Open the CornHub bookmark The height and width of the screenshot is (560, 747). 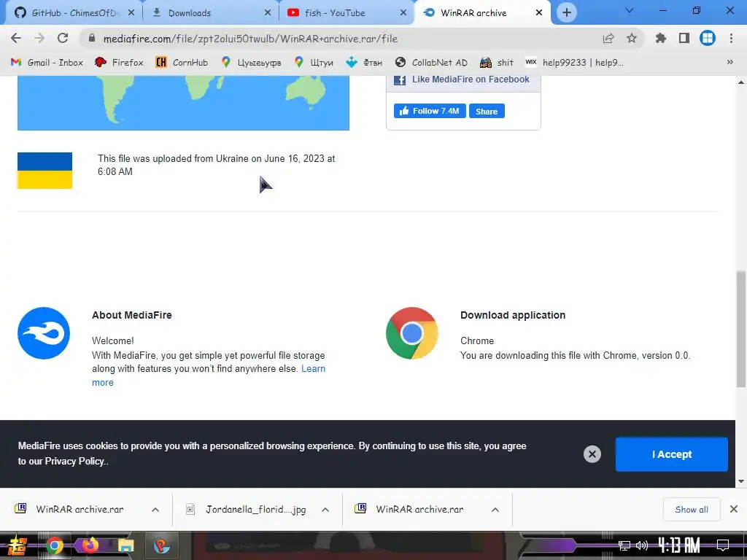click(182, 63)
